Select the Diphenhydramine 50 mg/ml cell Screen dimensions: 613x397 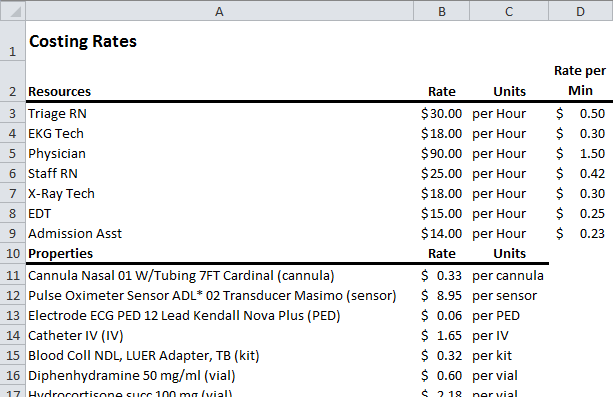coord(219,375)
